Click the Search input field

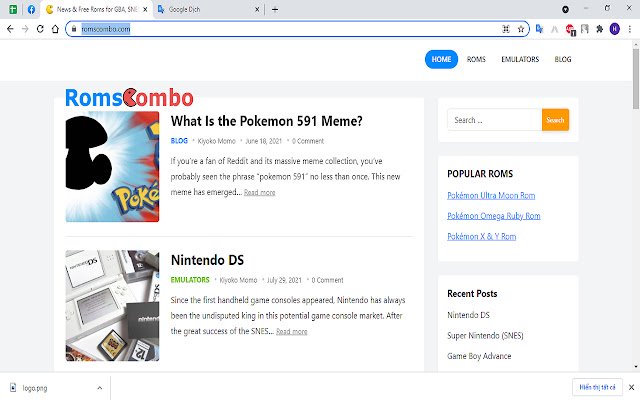click(494, 120)
